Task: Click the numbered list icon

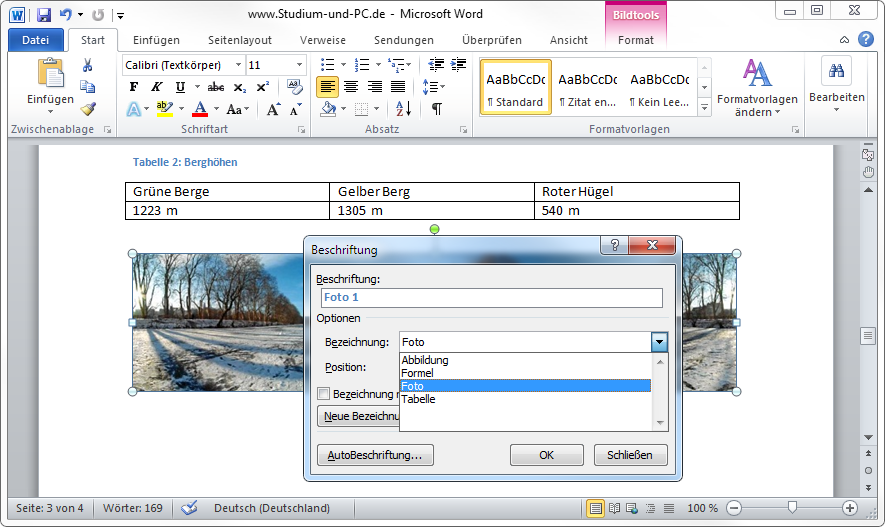Action: tap(362, 65)
